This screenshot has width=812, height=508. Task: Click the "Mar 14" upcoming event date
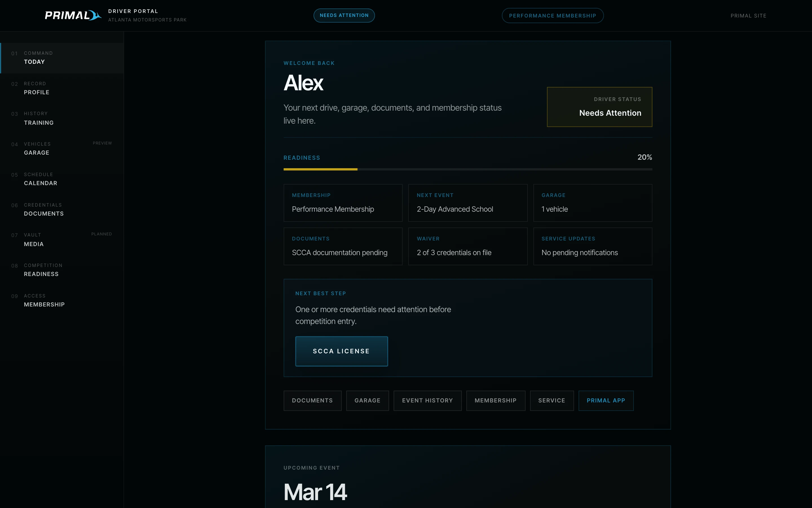click(x=315, y=492)
